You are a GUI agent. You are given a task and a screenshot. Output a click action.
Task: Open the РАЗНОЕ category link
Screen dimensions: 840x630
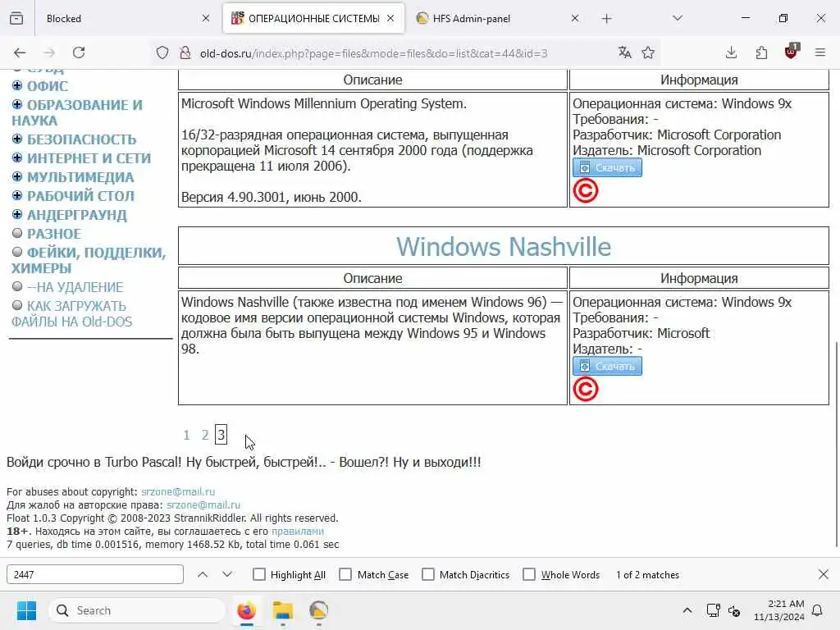click(x=54, y=234)
